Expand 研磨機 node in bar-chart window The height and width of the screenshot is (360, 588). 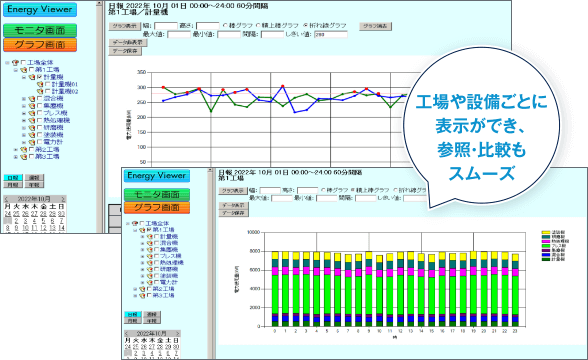(142, 269)
